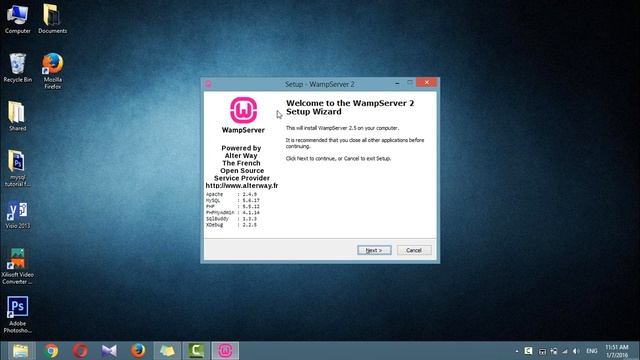
Task: Click the 'WampServer' label under the logo
Action: point(243,130)
